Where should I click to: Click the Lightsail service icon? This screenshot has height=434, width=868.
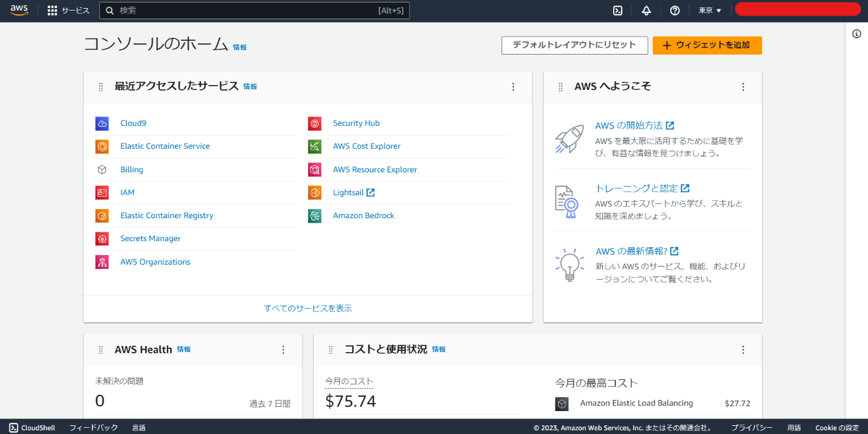(315, 193)
